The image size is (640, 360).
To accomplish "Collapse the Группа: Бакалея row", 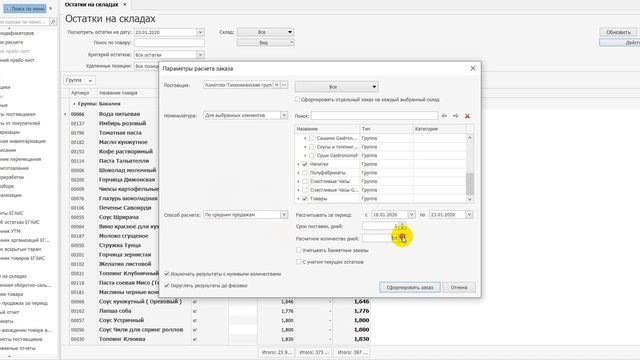I will (x=74, y=104).
